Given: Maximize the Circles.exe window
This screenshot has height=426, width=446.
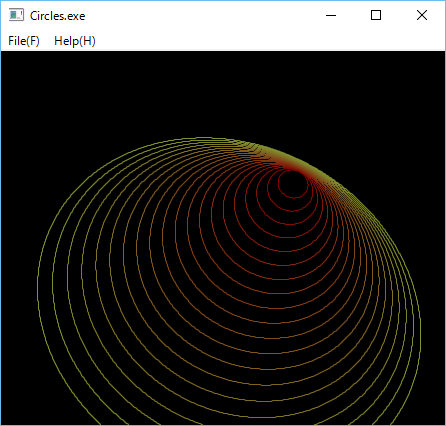Looking at the screenshot, I should [x=376, y=15].
